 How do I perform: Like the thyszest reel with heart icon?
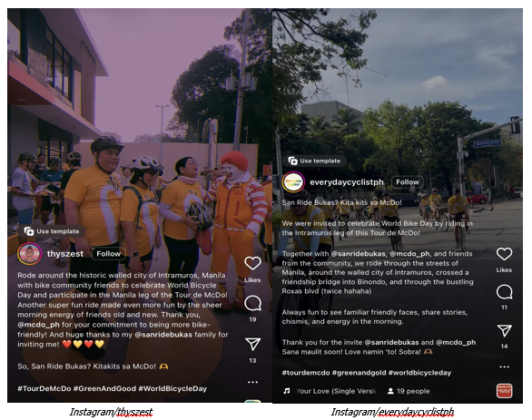252,263
